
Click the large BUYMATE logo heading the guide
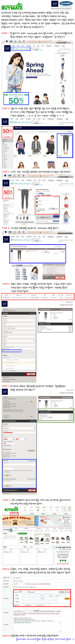click(x=12, y=6)
